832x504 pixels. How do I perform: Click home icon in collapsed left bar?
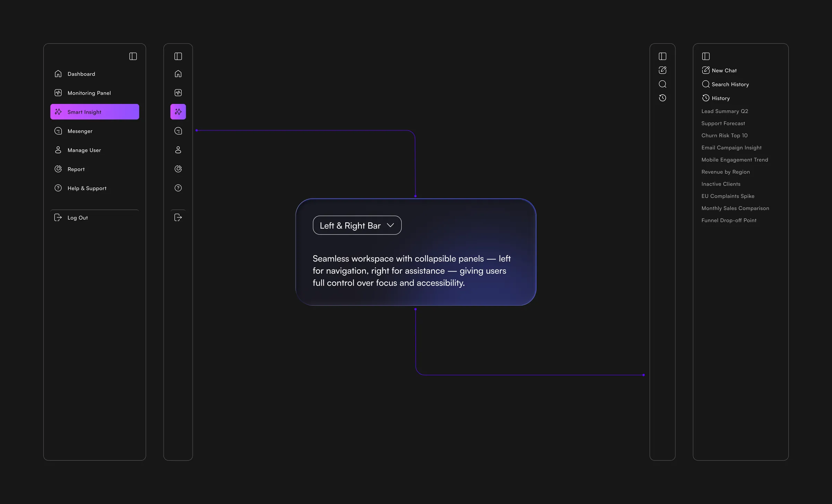tap(178, 74)
